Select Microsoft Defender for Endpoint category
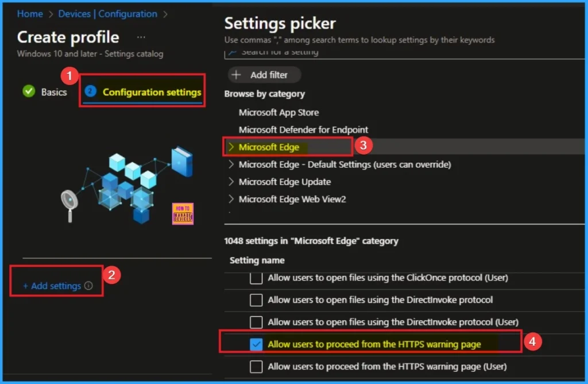The image size is (588, 384). click(x=303, y=129)
